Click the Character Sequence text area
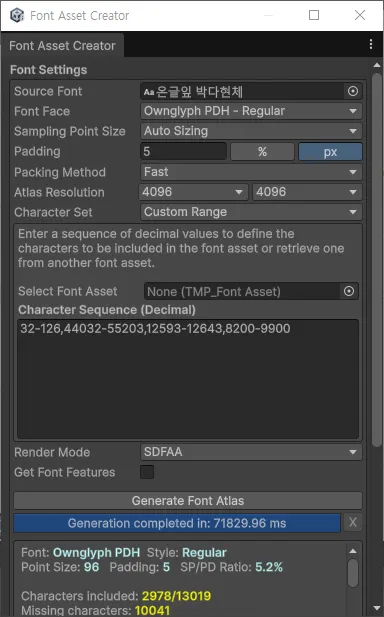 click(188, 379)
